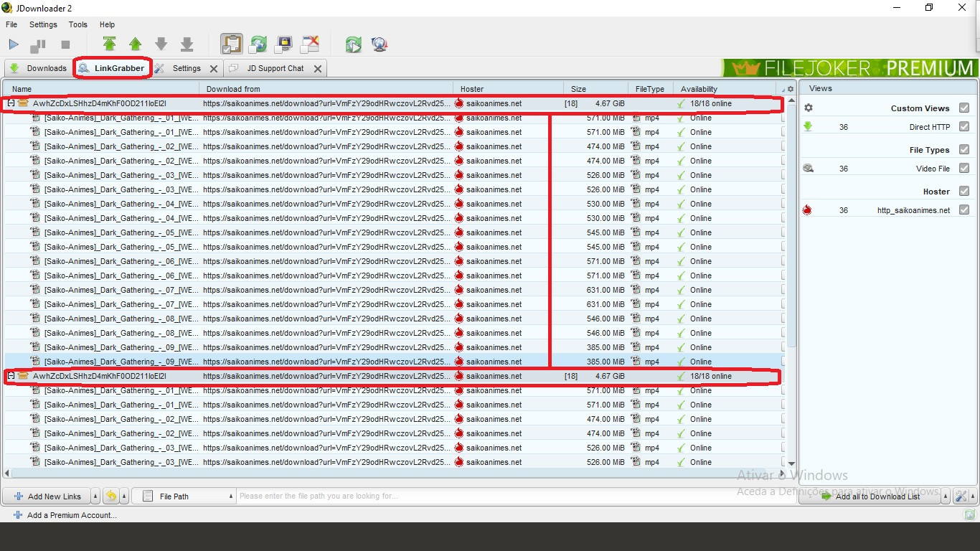Toggle the Direct HTTP view checkbox
Viewport: 980px width, 551px height.
click(963, 127)
